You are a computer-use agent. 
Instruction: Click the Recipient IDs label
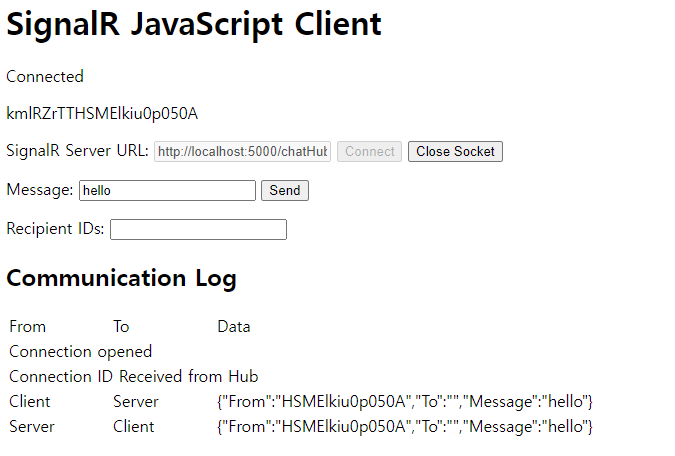point(55,229)
